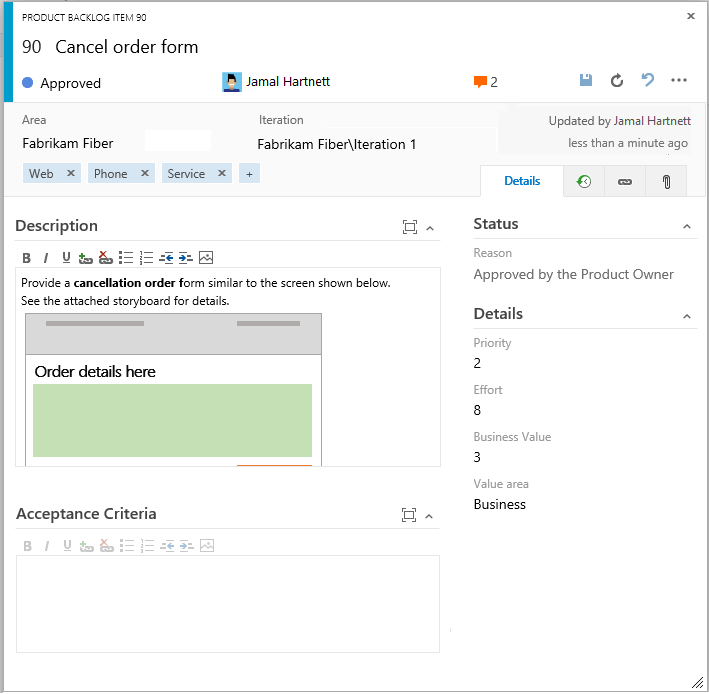
Task: Edit the Area field Fabrikam Fiber
Action: point(68,144)
